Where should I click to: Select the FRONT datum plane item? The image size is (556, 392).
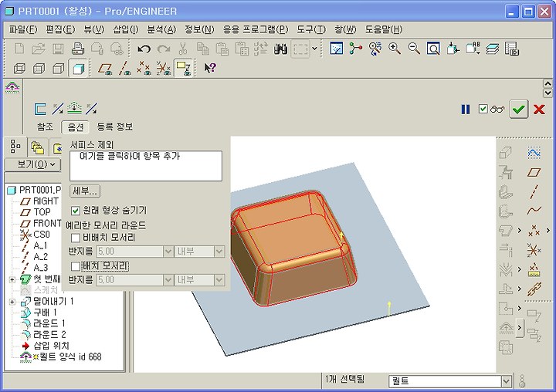point(41,223)
